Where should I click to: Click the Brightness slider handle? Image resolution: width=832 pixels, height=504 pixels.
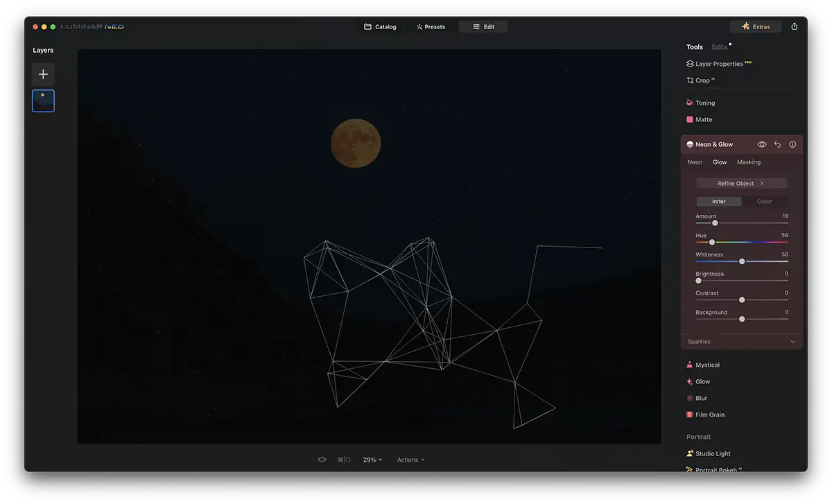pos(698,281)
